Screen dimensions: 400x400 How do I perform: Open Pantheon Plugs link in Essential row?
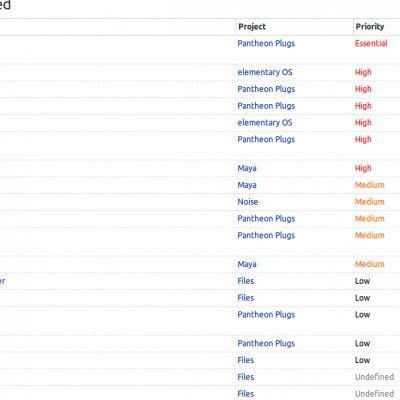[266, 44]
